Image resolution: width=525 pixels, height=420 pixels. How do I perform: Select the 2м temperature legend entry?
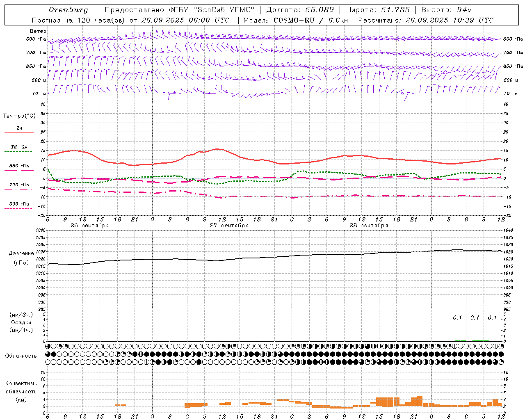pos(19,128)
